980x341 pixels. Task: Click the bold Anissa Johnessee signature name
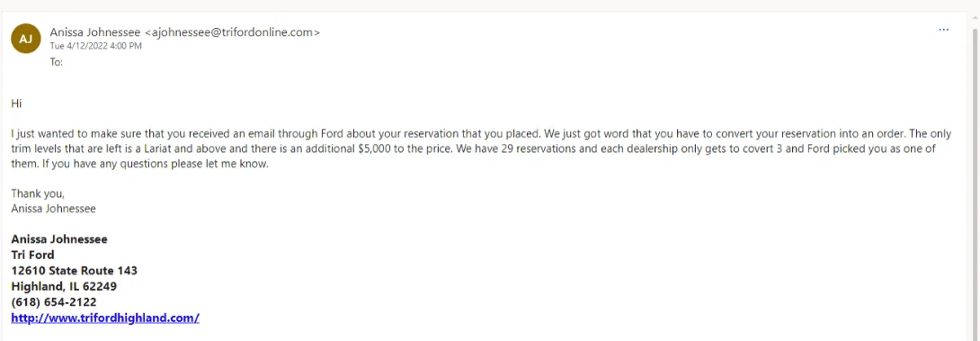coord(59,239)
